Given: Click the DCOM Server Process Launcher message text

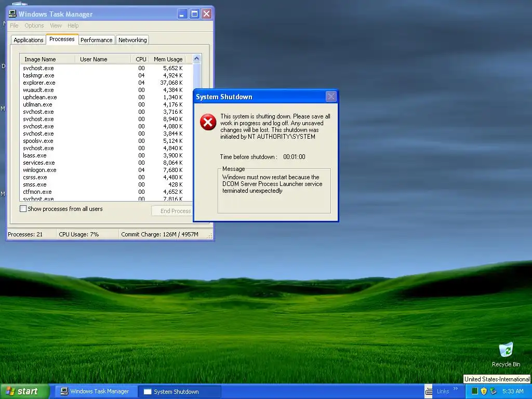Looking at the screenshot, I should click(272, 184).
